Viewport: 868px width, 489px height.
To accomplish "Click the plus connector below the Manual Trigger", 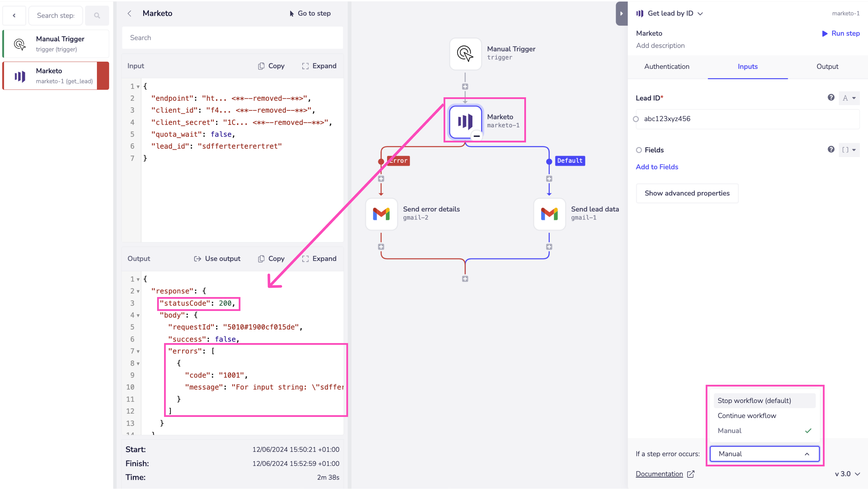I will pyautogui.click(x=465, y=87).
